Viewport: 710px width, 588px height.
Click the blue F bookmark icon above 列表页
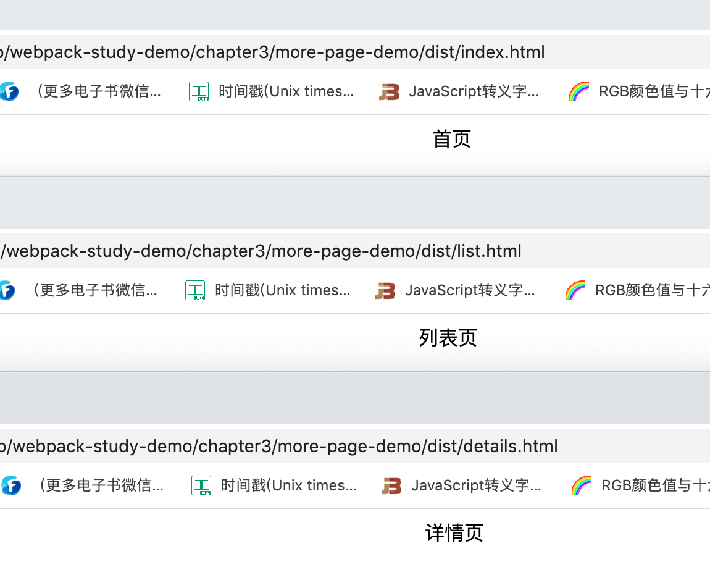click(x=6, y=290)
